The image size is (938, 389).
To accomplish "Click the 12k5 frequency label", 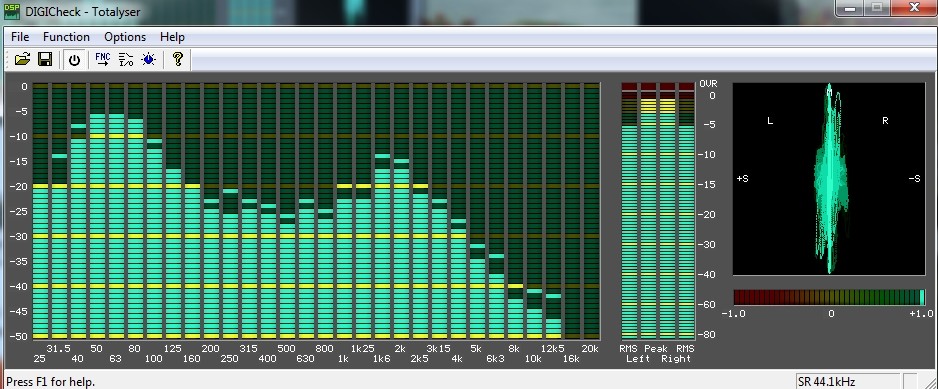I will 552,348.
